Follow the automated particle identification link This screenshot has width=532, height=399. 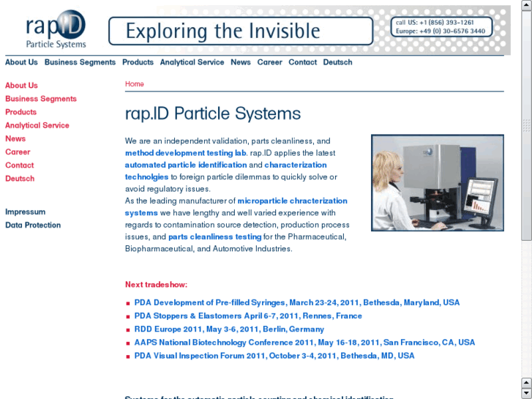point(186,165)
